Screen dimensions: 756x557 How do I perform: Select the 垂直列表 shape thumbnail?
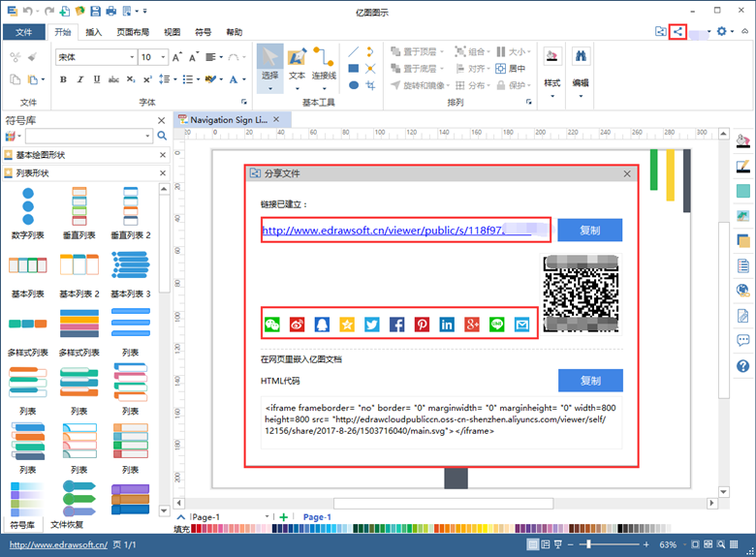[79, 213]
